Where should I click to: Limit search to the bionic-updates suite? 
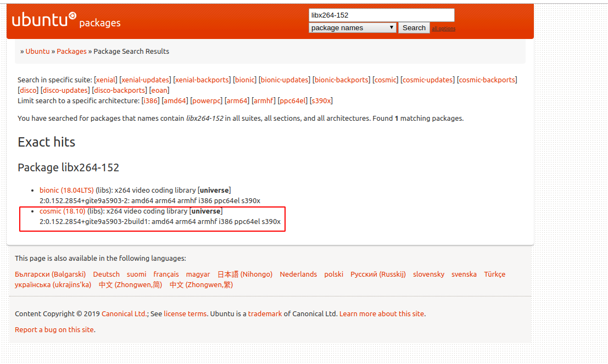pyautogui.click(x=285, y=80)
